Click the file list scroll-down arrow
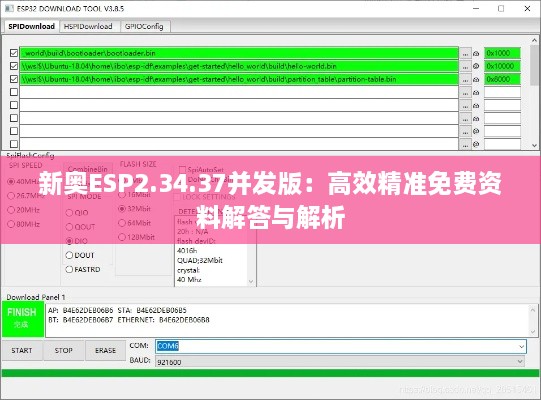 tap(534, 145)
